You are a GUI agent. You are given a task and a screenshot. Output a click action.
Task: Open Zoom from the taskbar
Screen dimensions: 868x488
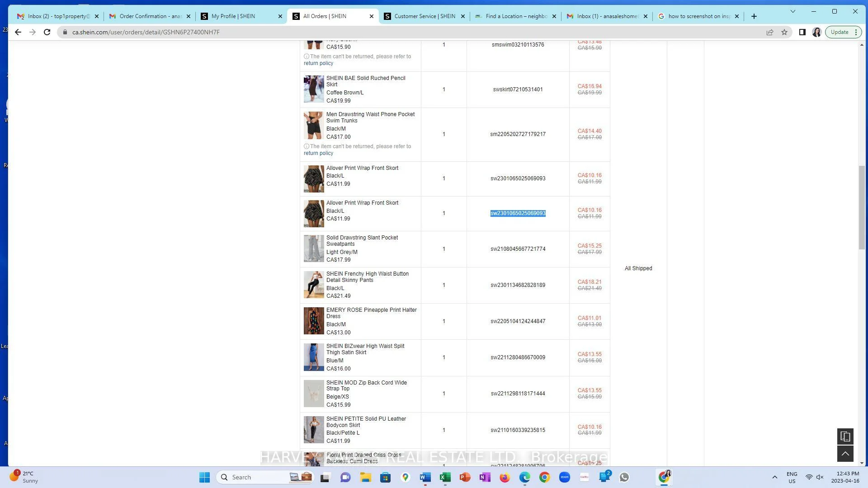coord(564,477)
